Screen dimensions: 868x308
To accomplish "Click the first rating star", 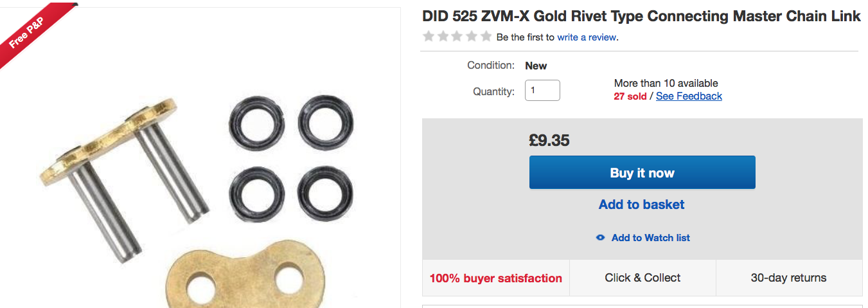I will 429,37.
